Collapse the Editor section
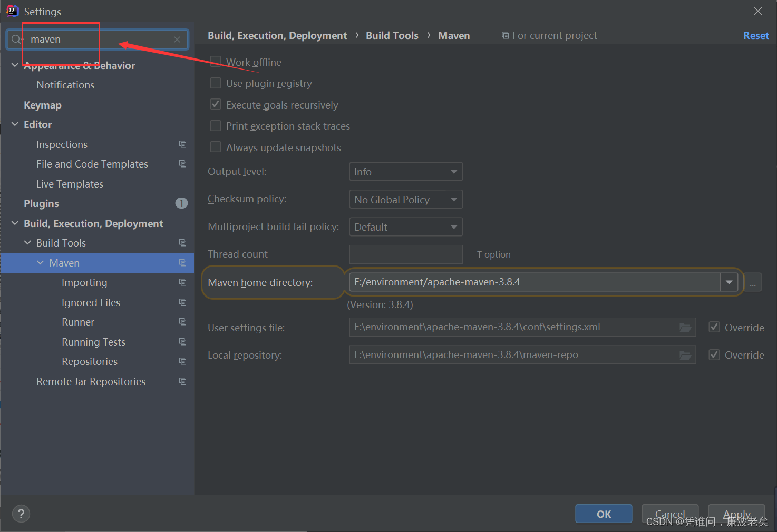This screenshot has width=777, height=532. (x=15, y=124)
